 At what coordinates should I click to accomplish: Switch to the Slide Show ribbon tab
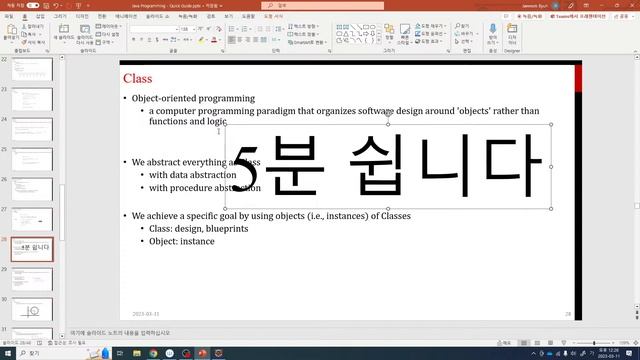(x=158, y=16)
